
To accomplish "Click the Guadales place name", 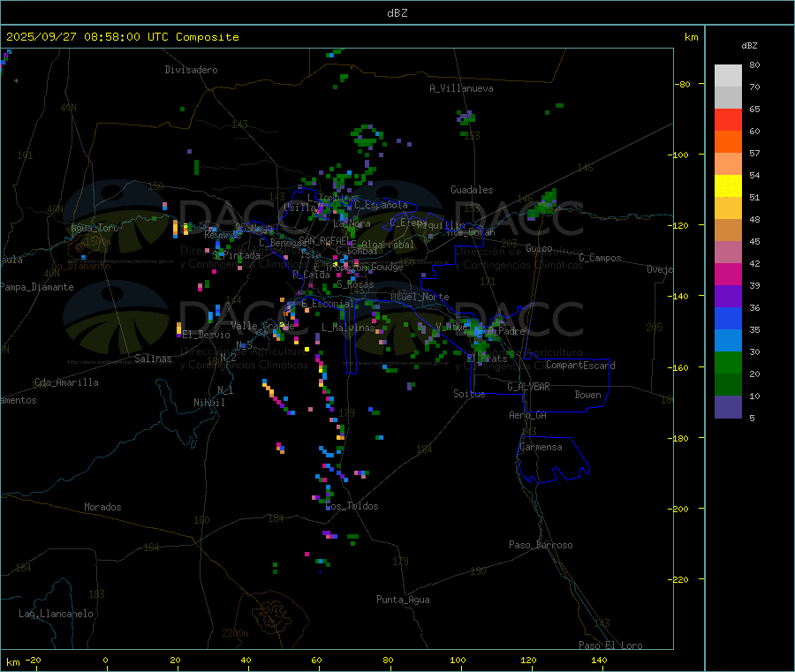I will click(x=472, y=190).
